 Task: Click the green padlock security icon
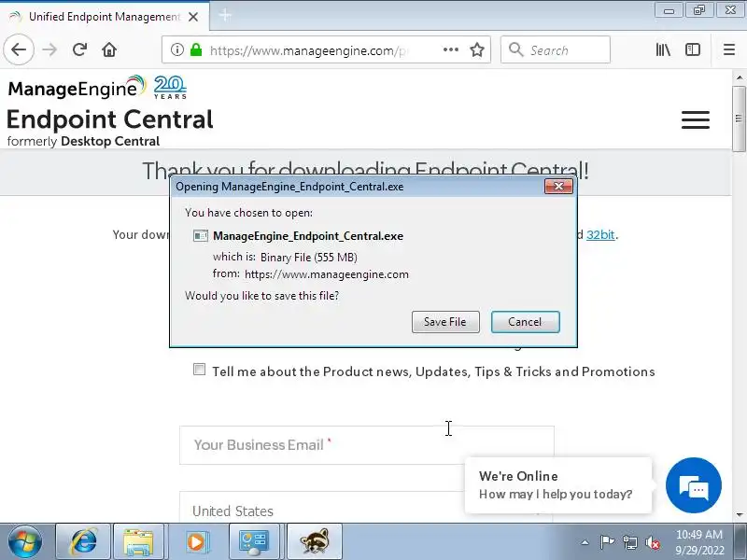point(196,49)
